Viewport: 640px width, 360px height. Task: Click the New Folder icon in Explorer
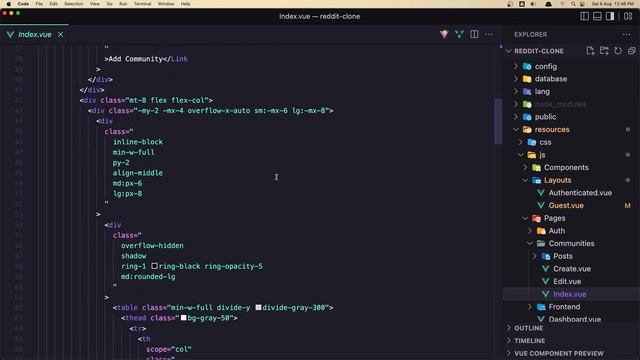pos(604,51)
